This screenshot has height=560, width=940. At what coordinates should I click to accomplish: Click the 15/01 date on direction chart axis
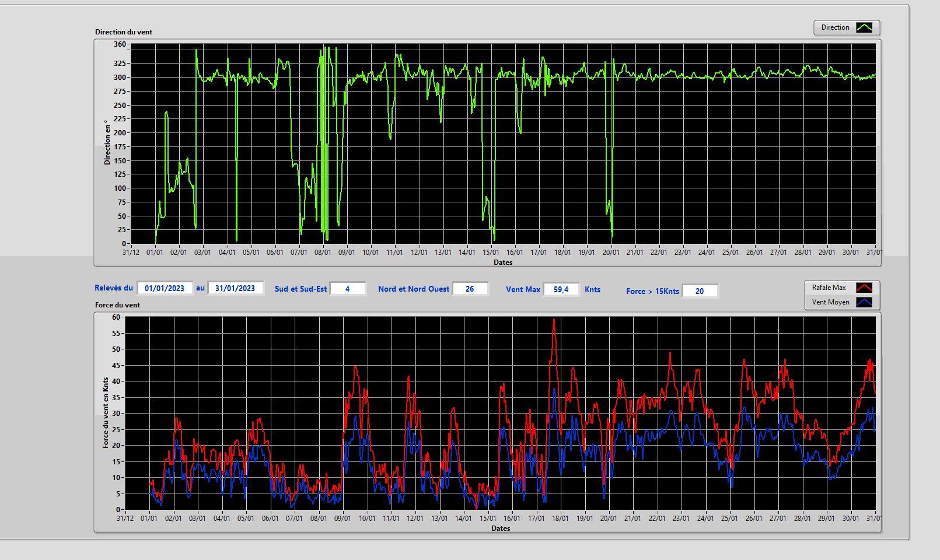click(491, 253)
